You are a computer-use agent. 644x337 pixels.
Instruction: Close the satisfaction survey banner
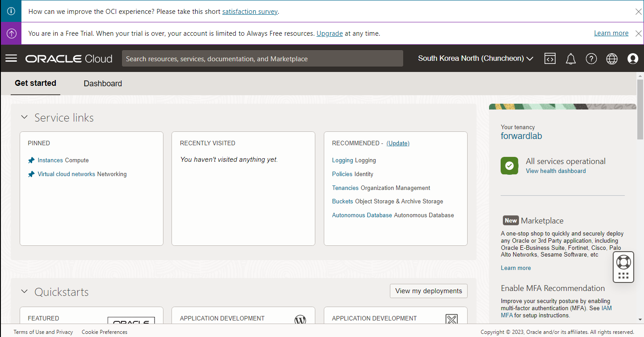tap(638, 12)
